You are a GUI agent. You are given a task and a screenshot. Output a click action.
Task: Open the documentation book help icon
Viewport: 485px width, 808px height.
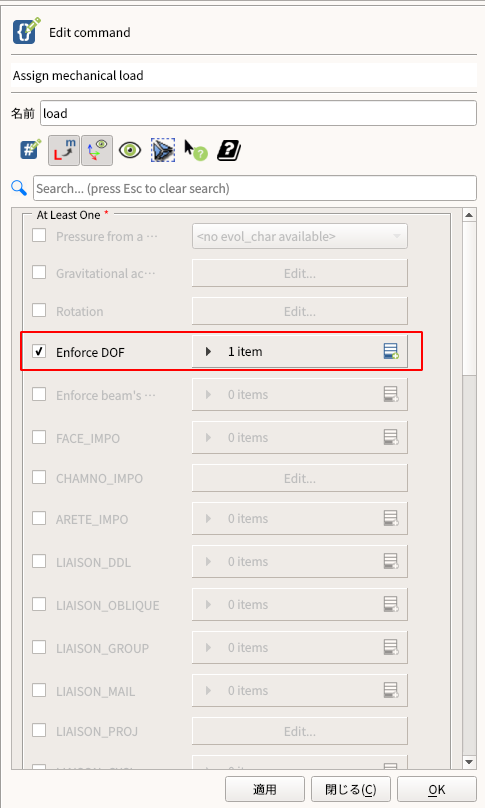pos(229,150)
